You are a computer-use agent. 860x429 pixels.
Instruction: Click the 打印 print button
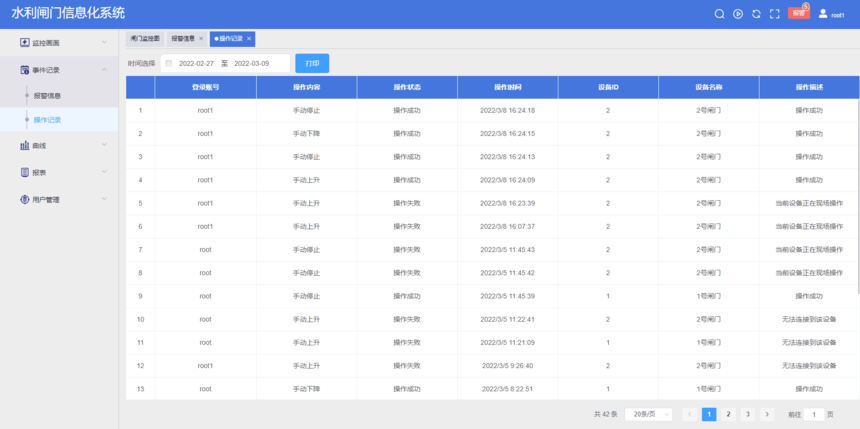coord(312,63)
